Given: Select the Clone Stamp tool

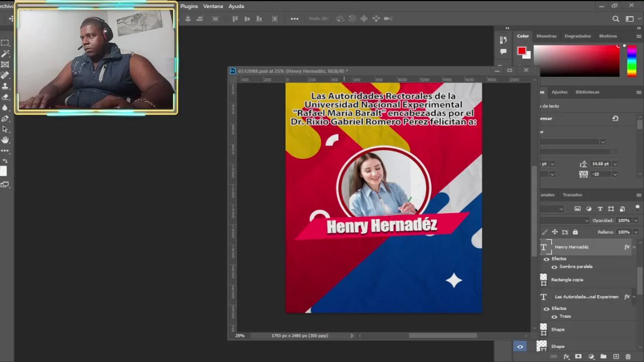Looking at the screenshot, I should point(5,86).
